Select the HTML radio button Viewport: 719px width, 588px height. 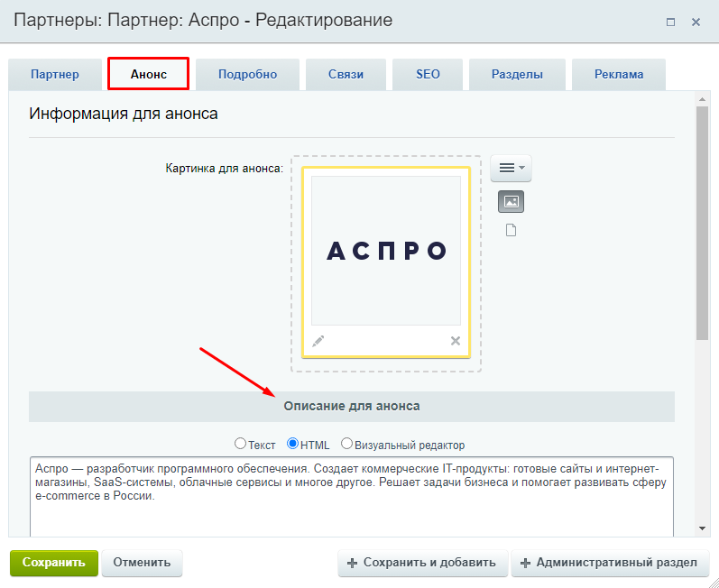click(292, 444)
